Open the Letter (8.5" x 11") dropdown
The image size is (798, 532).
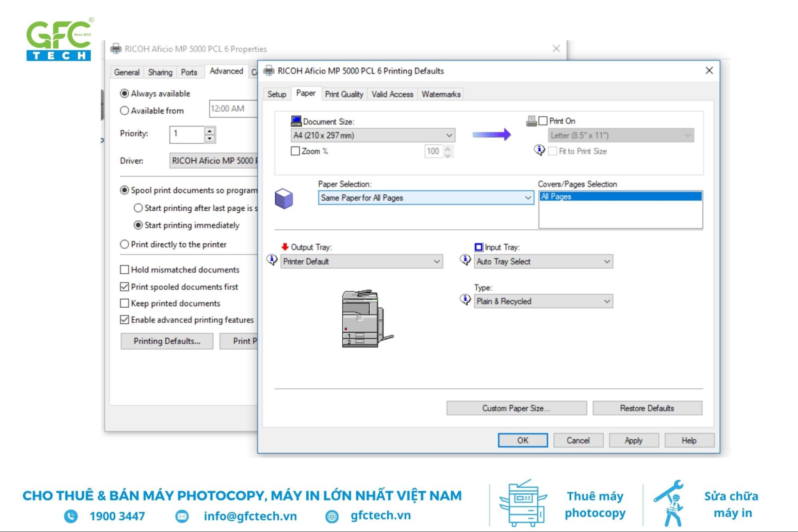(621, 135)
